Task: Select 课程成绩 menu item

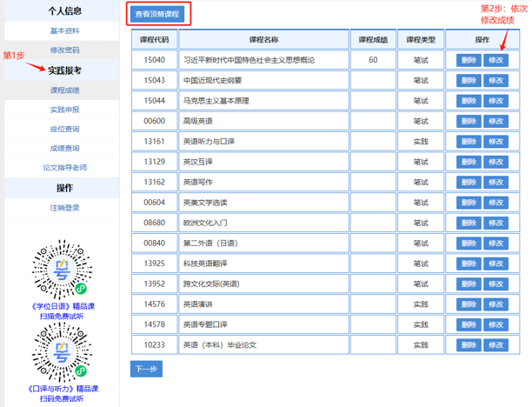Action: pyautogui.click(x=64, y=90)
